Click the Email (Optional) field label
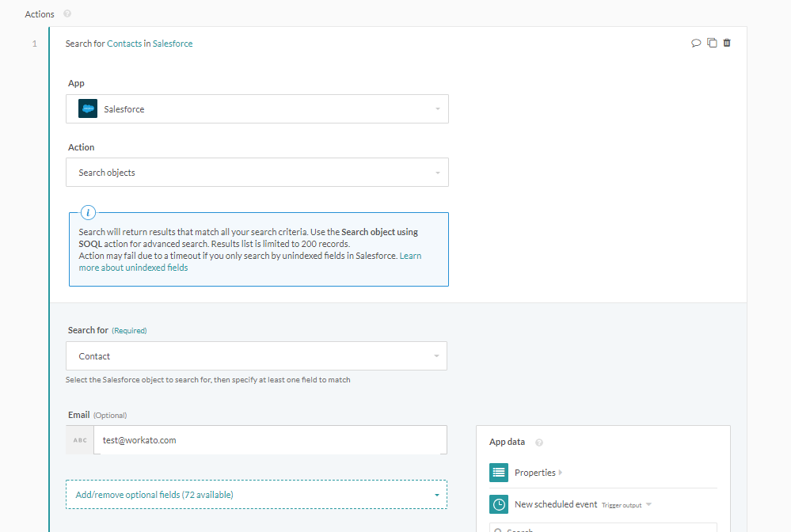The width and height of the screenshot is (791, 532). [97, 415]
